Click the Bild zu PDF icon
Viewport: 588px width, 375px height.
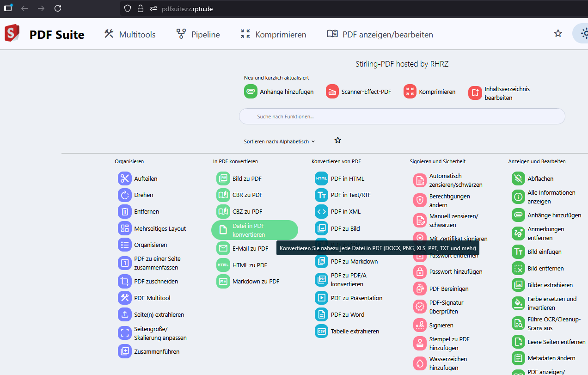(x=223, y=178)
